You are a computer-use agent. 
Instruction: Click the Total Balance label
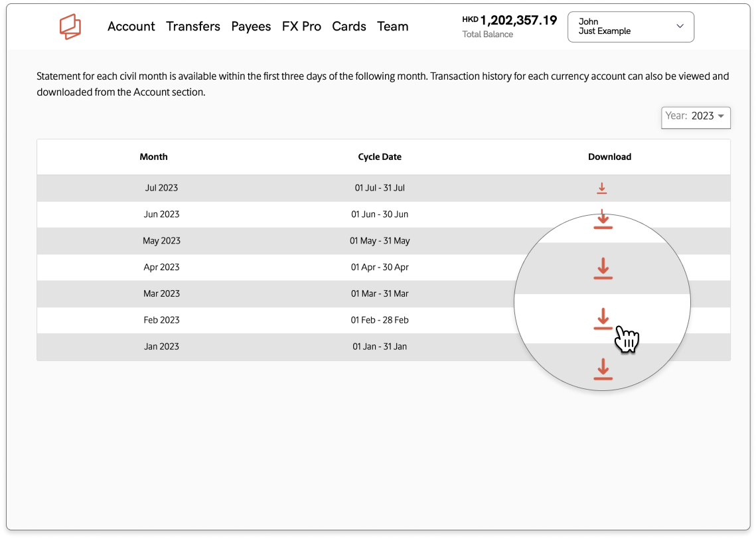[x=487, y=35]
